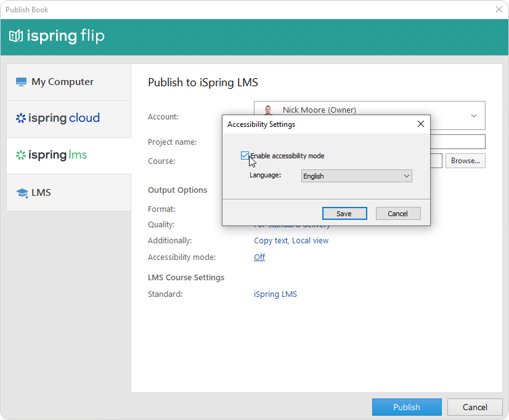Click the iSpring Flip book logo icon
Screen dimensions: 509x420
pos(16,36)
